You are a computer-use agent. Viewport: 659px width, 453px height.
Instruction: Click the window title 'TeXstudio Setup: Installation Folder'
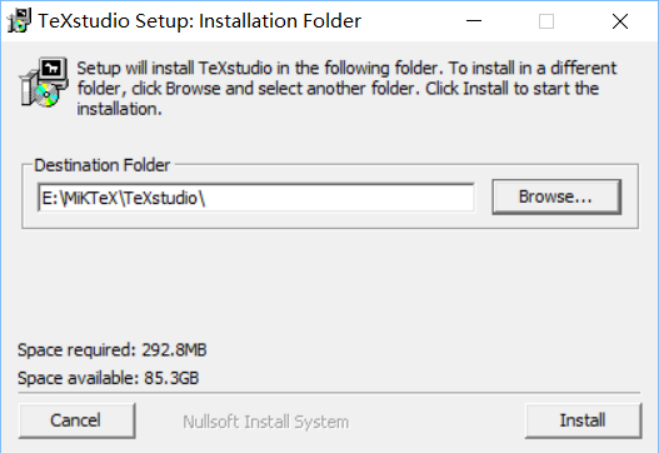(x=200, y=21)
